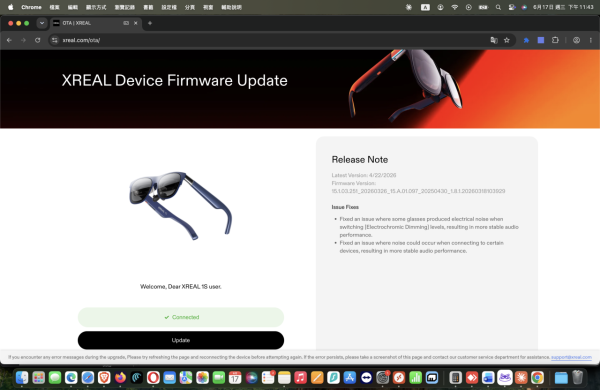Bookmark this page with the star
The image size is (600, 390).
click(x=507, y=40)
